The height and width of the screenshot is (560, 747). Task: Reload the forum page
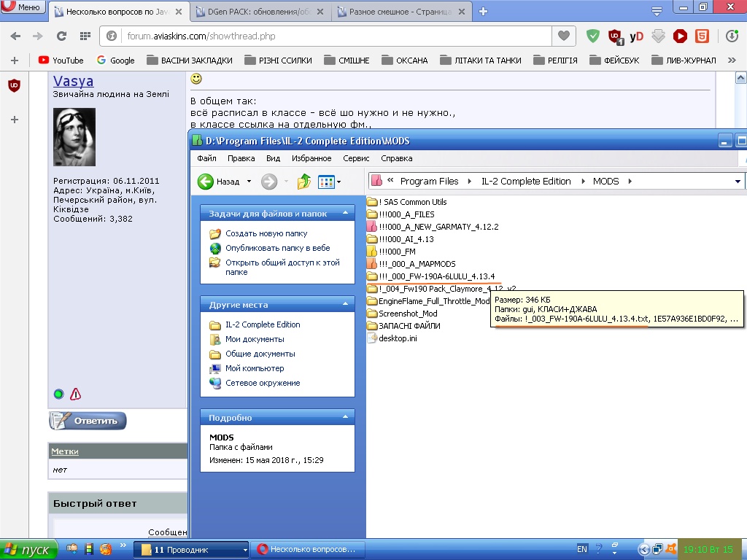pos(61,36)
